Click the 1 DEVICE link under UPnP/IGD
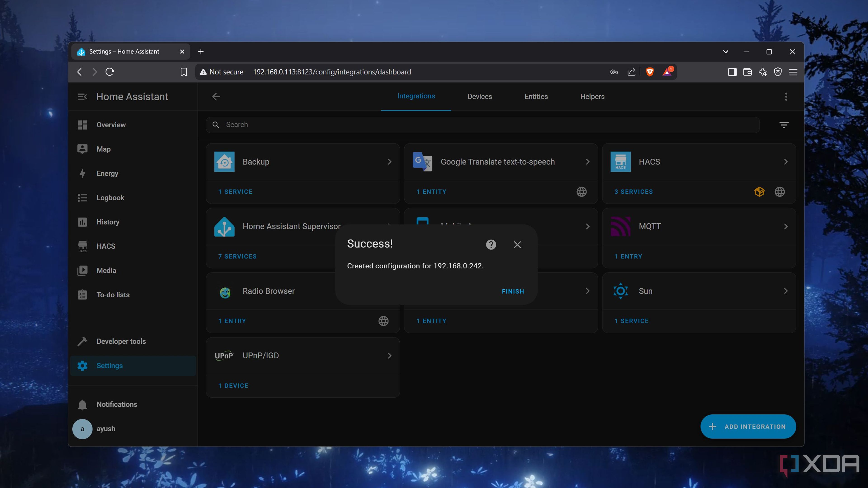The width and height of the screenshot is (868, 488). pyautogui.click(x=233, y=386)
